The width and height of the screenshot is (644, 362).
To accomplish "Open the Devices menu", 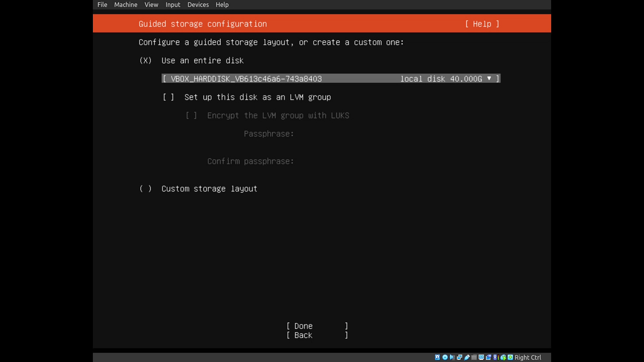I will pyautogui.click(x=198, y=4).
